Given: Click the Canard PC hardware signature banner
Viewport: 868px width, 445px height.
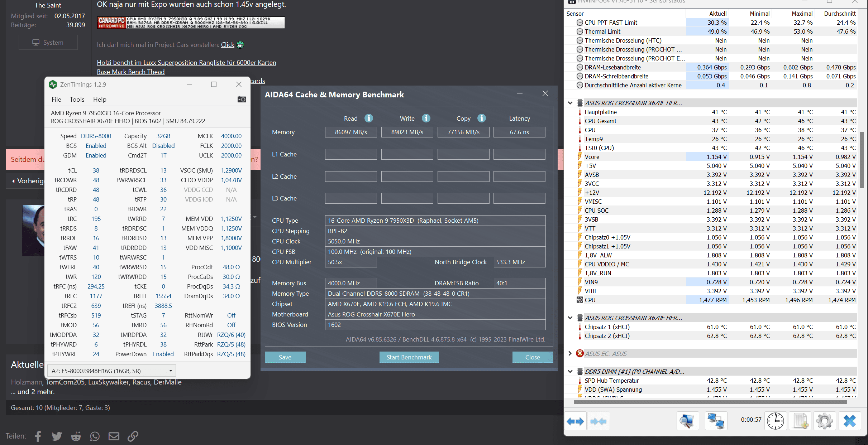Looking at the screenshot, I should click(x=191, y=23).
